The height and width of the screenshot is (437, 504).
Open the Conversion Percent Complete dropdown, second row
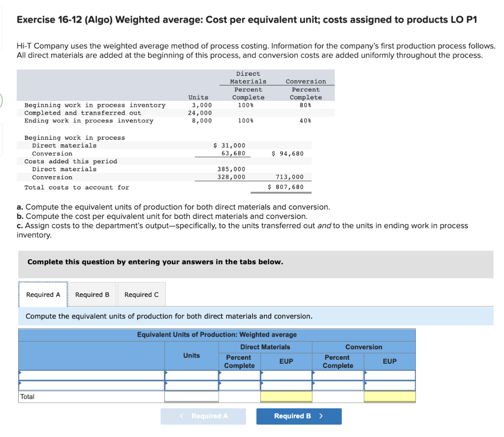click(x=338, y=385)
